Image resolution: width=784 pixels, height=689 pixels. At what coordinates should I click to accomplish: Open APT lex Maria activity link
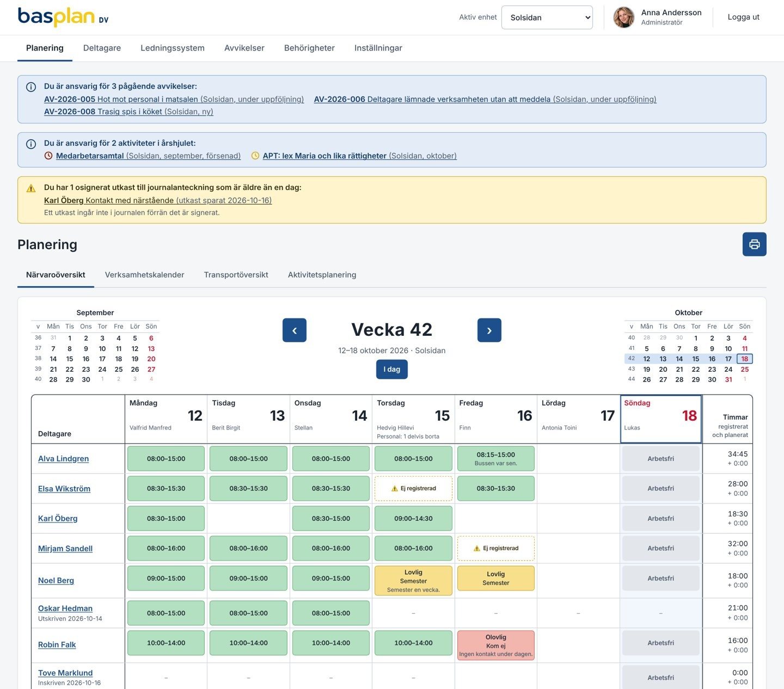360,156
